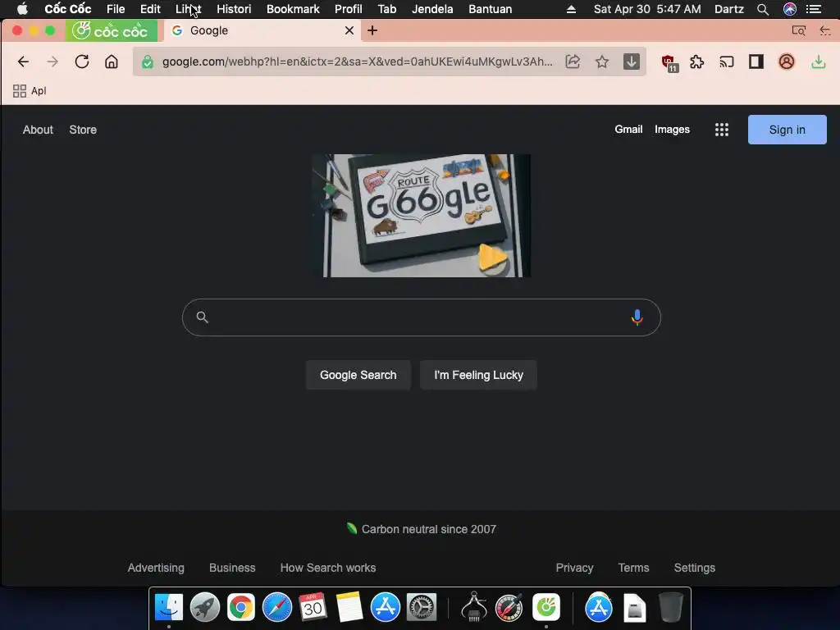Screen dimensions: 840x630
Task: Launch Chrome from the dock
Action: pyautogui.click(x=240, y=608)
